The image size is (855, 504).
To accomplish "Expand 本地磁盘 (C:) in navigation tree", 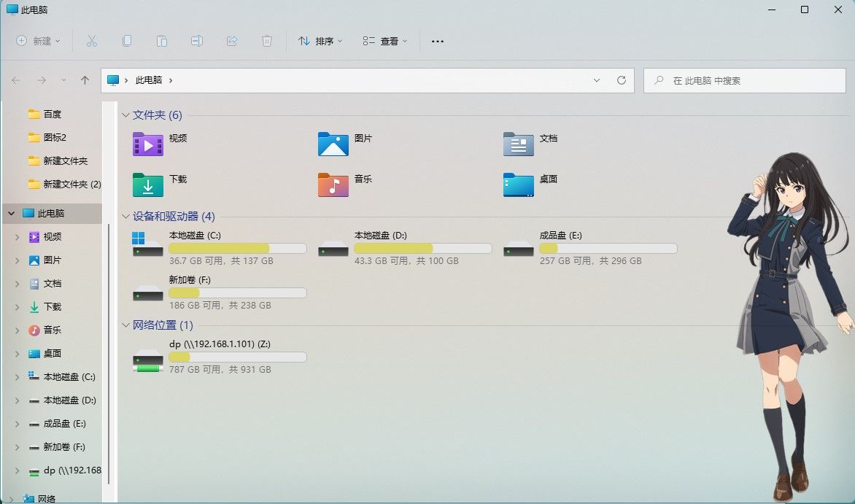I will [17, 377].
